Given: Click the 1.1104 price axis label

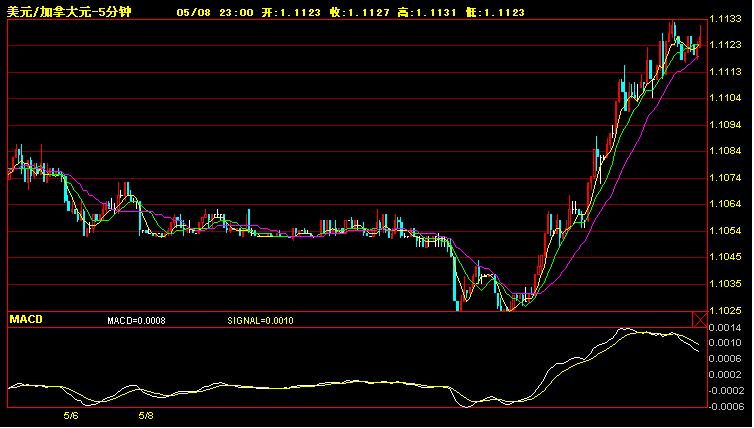Looking at the screenshot, I should [x=726, y=98].
